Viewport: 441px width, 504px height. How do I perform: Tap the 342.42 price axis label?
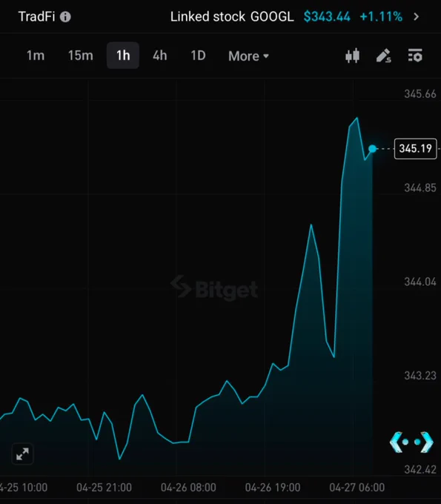tap(420, 470)
